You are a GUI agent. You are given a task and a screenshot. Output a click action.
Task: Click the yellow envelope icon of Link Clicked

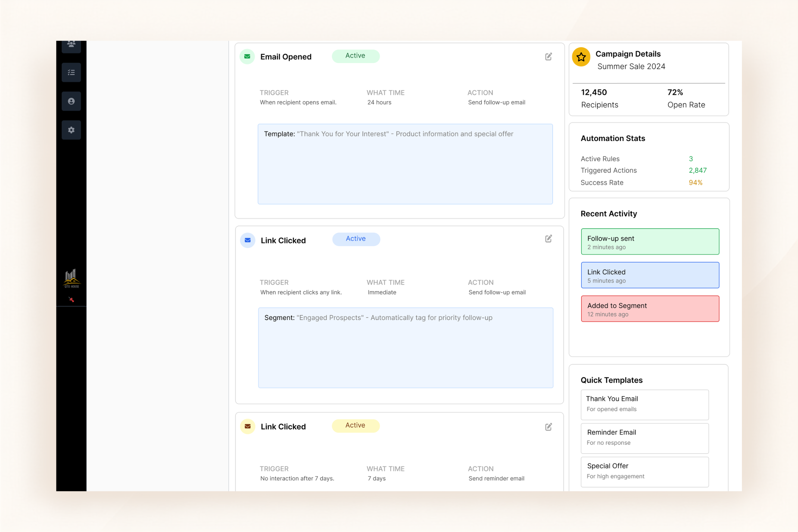coord(248,426)
